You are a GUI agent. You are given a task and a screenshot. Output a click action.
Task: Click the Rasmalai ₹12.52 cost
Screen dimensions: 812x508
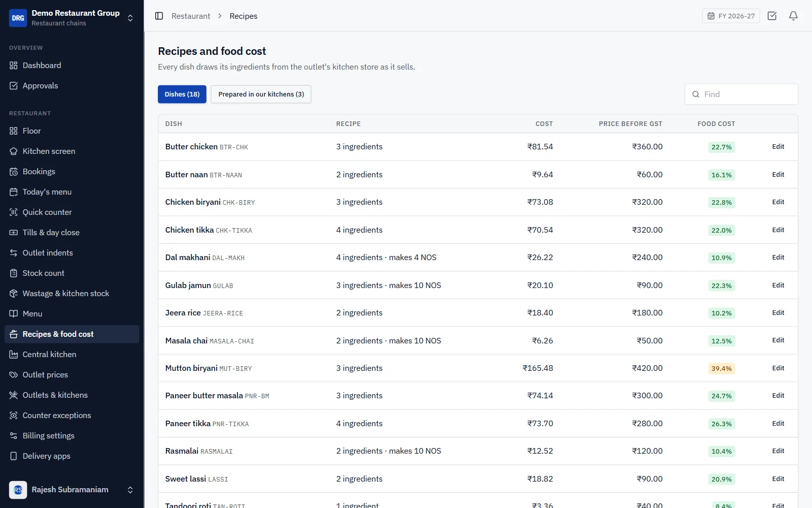540,451
